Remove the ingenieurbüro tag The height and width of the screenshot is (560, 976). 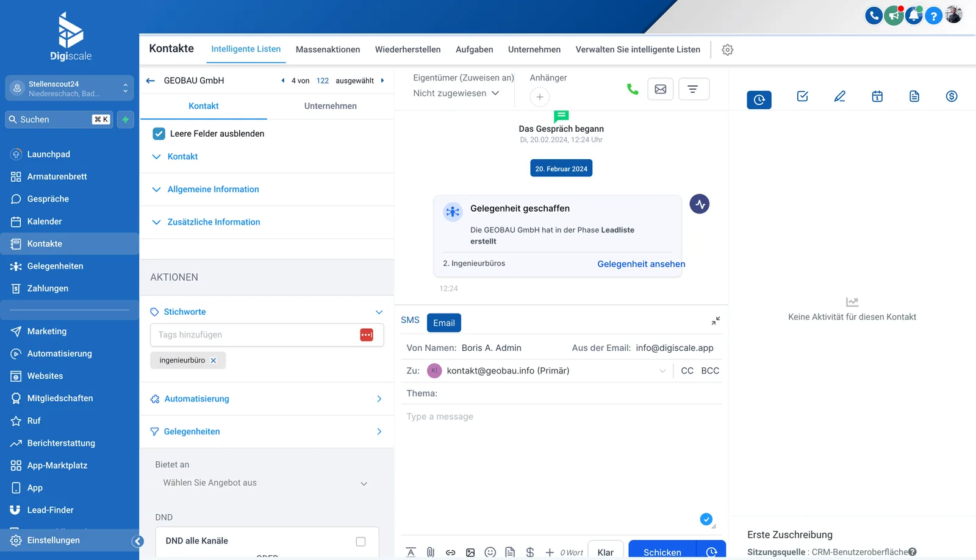tap(213, 361)
